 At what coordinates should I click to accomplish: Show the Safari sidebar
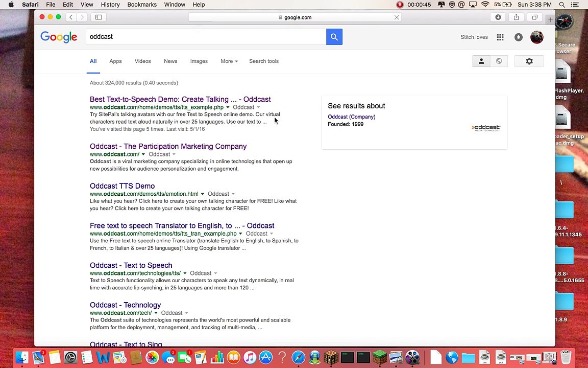(x=99, y=17)
